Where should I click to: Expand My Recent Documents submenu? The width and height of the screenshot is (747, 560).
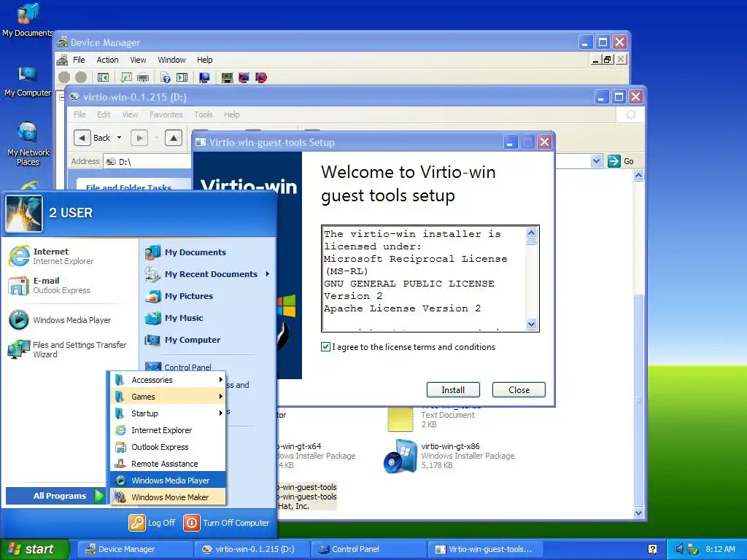[x=208, y=274]
